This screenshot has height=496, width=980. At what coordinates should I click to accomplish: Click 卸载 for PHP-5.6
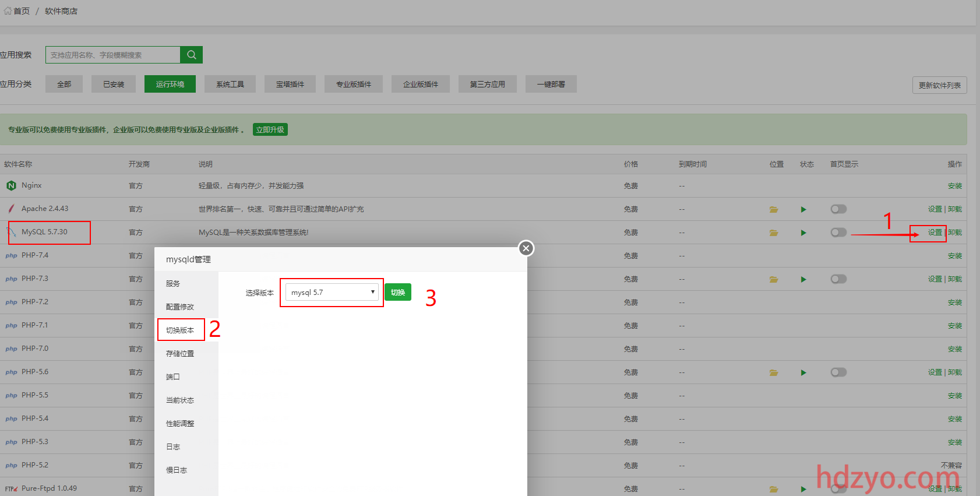coord(955,372)
